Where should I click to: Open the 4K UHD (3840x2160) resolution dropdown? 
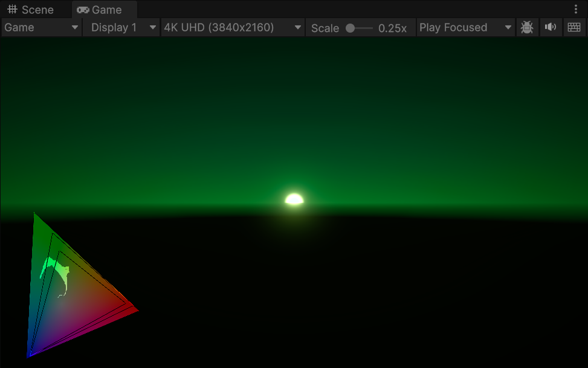click(x=233, y=27)
